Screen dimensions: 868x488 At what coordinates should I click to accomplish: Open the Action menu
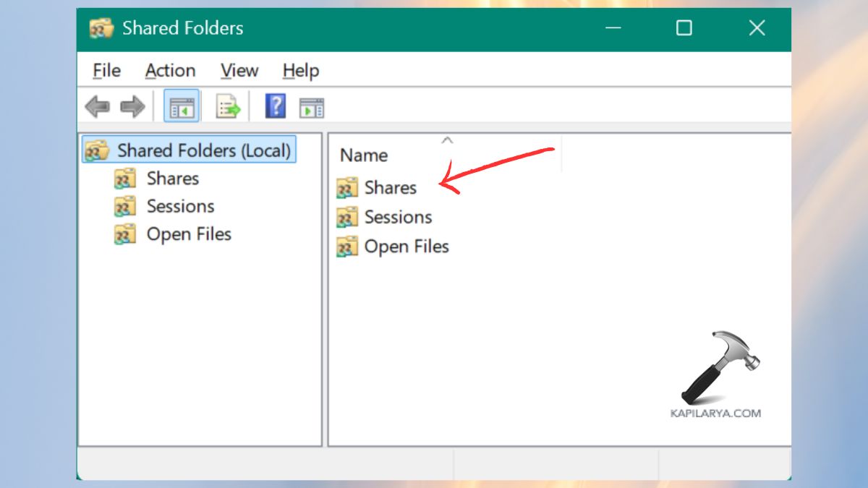(170, 70)
